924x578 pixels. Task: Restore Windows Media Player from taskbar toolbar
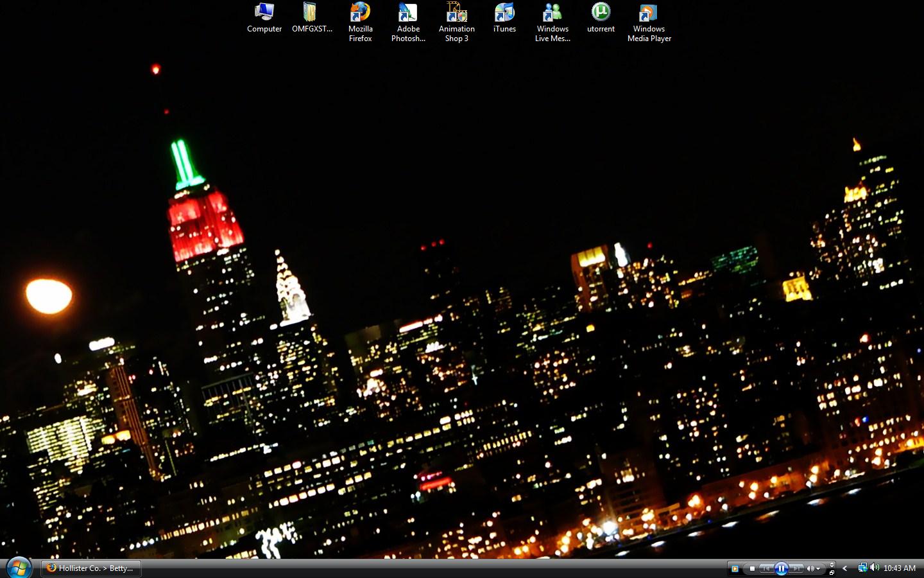pos(832,572)
